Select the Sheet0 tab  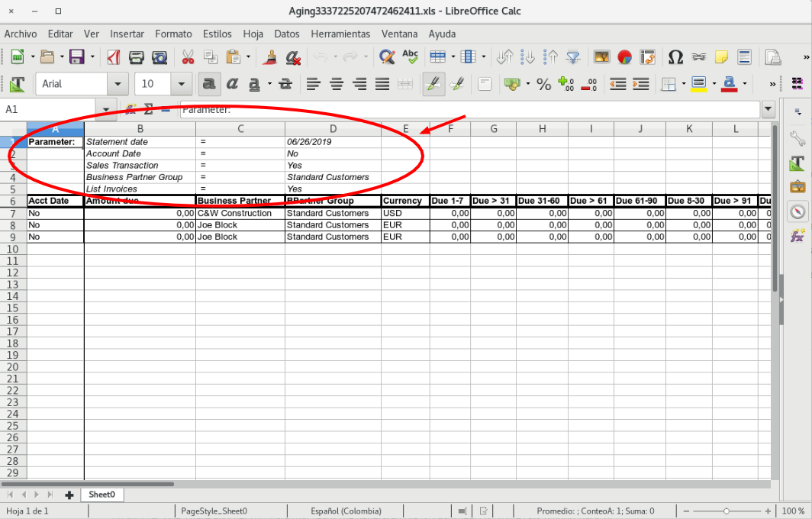tap(102, 495)
